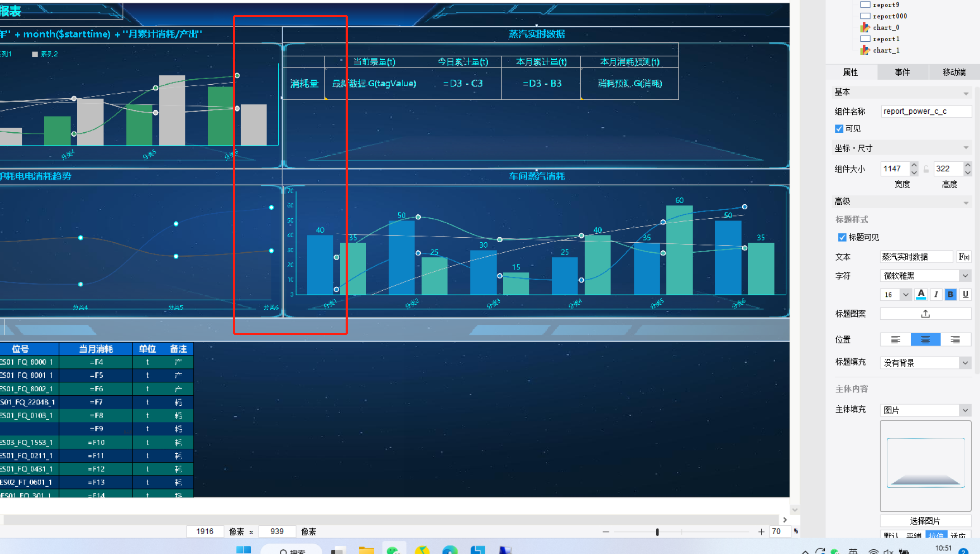The width and height of the screenshot is (980, 554).
Task: Switch to the 移动端 mobile tab
Action: coord(954,72)
